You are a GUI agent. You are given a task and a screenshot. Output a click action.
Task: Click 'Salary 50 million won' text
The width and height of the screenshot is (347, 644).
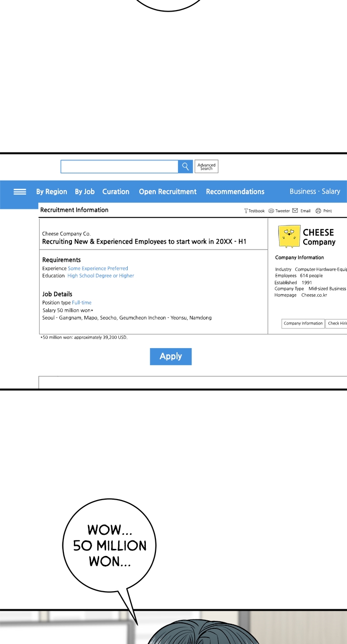point(67,310)
